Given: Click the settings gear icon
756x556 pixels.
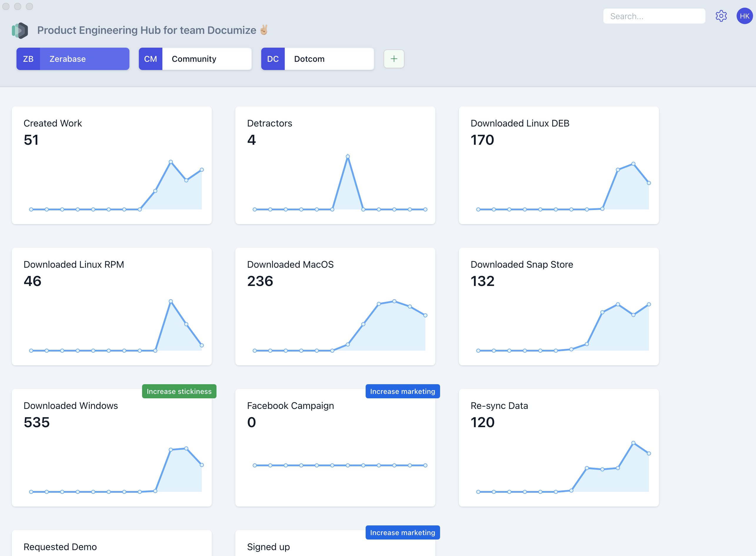Looking at the screenshot, I should (x=721, y=16).
